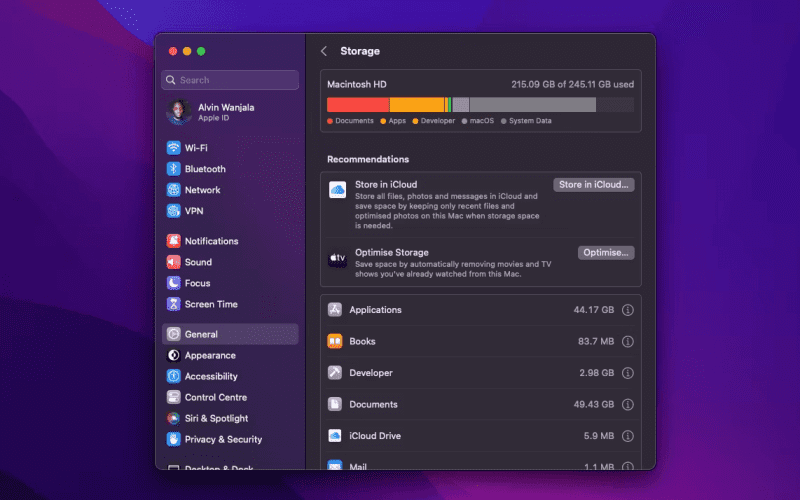This screenshot has height=500, width=800.
Task: Click the Apple TV icon beside Optimise Storage
Action: [x=337, y=258]
